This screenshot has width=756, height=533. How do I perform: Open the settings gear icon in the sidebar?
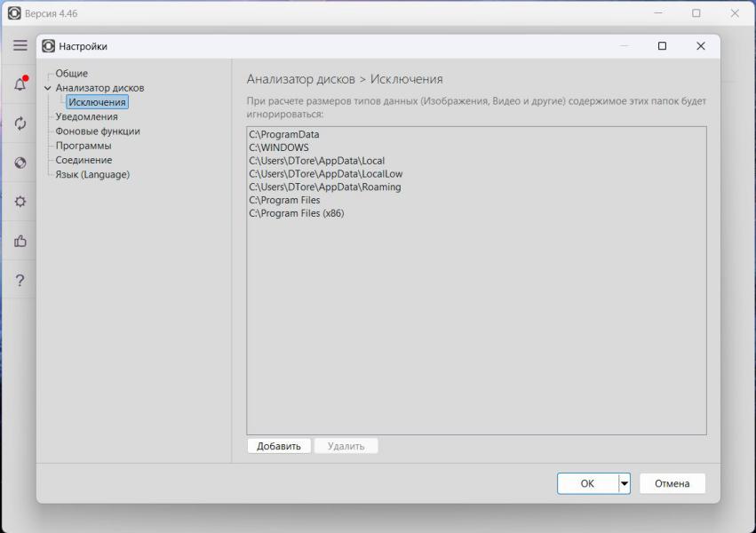pos(20,202)
